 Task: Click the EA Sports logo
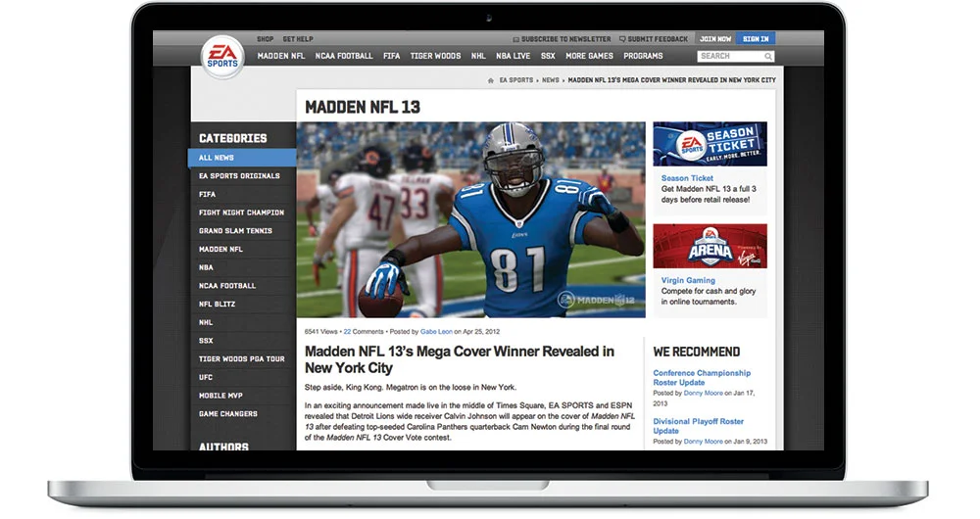click(222, 57)
